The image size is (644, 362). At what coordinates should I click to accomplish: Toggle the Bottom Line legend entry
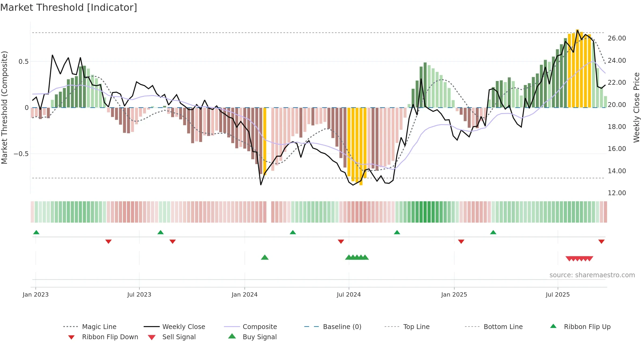(494, 327)
